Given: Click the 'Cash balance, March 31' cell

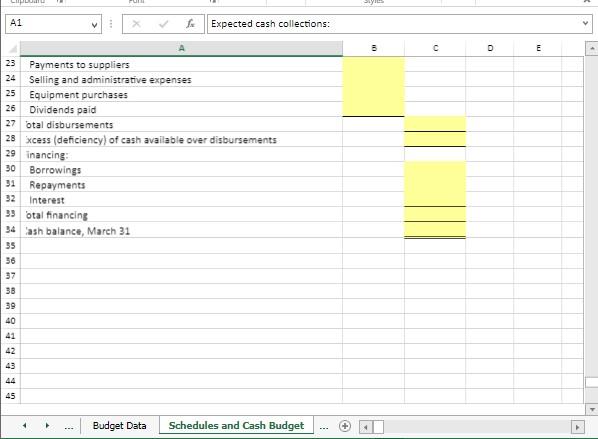Looking at the screenshot, I should coord(182,230).
